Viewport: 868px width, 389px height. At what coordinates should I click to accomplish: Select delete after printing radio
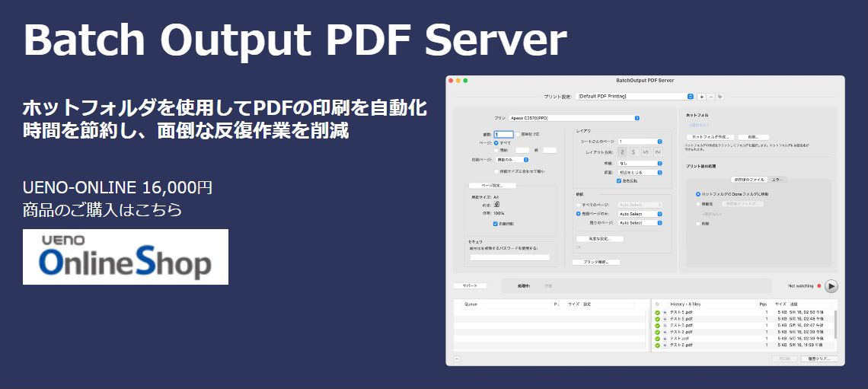coord(698,224)
